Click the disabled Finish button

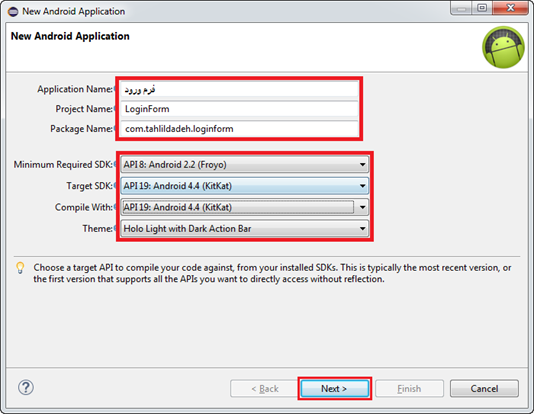(x=409, y=388)
